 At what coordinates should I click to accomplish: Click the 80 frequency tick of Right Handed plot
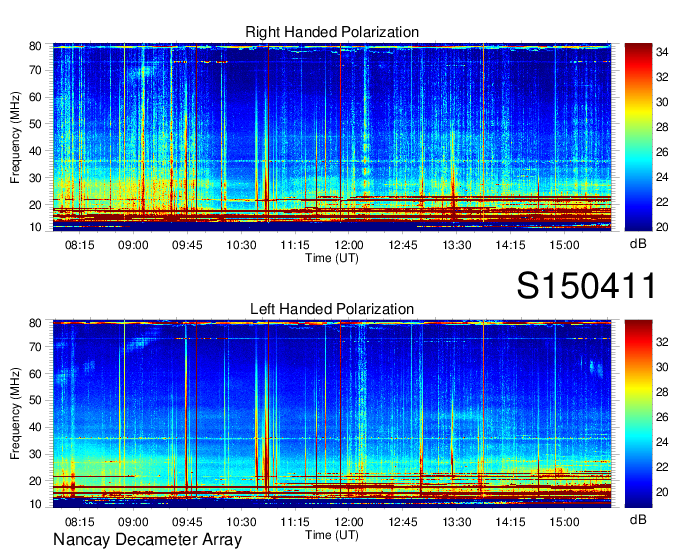pyautogui.click(x=35, y=46)
